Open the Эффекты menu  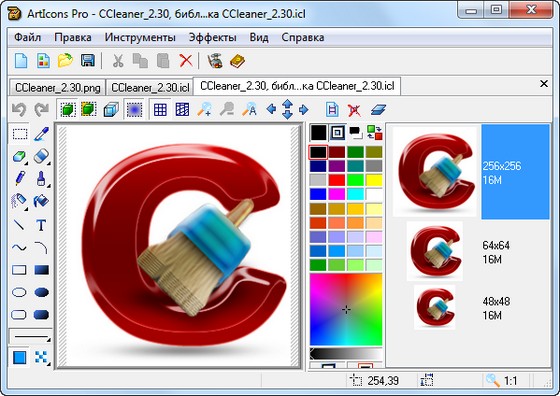(212, 37)
